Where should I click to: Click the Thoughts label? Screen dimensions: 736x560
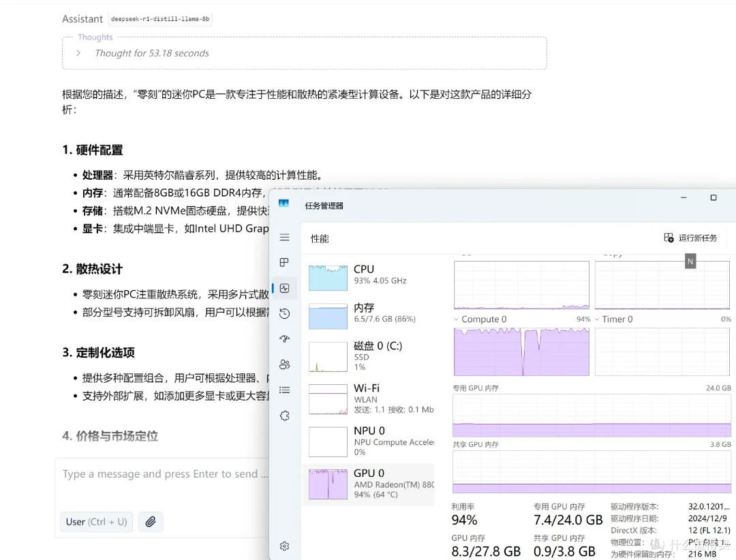[95, 37]
